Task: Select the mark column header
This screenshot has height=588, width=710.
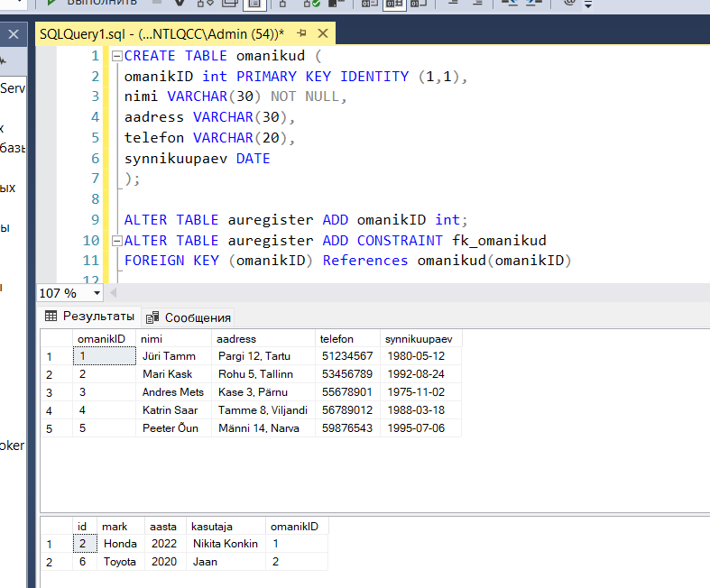Action: pyautogui.click(x=121, y=527)
